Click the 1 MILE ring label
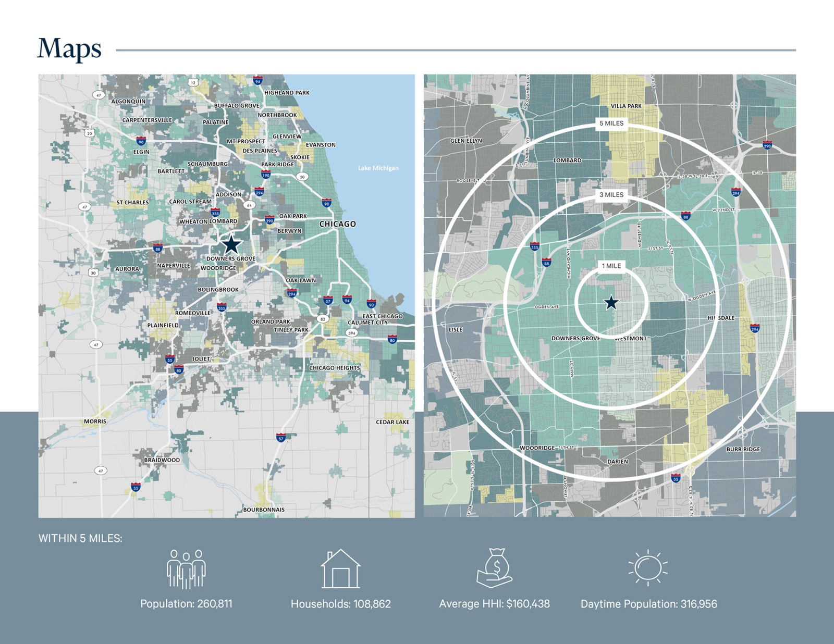Viewport: 834px width, 644px height. tap(611, 266)
